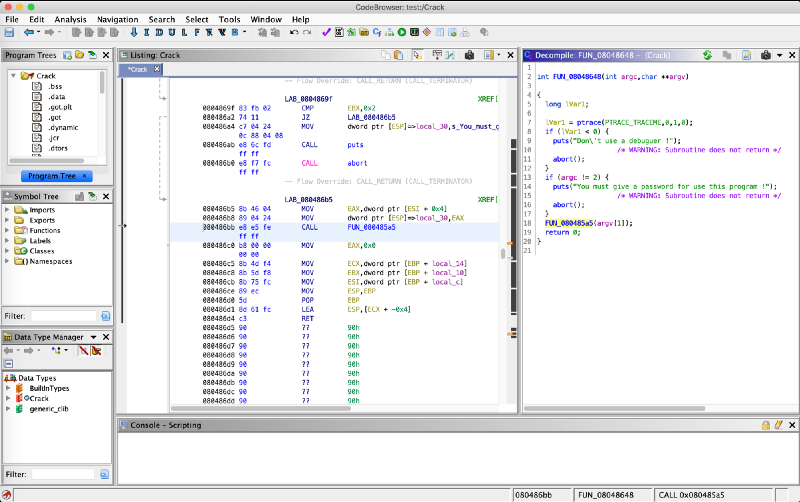Select the .data section in Program Trees

pyautogui.click(x=56, y=96)
